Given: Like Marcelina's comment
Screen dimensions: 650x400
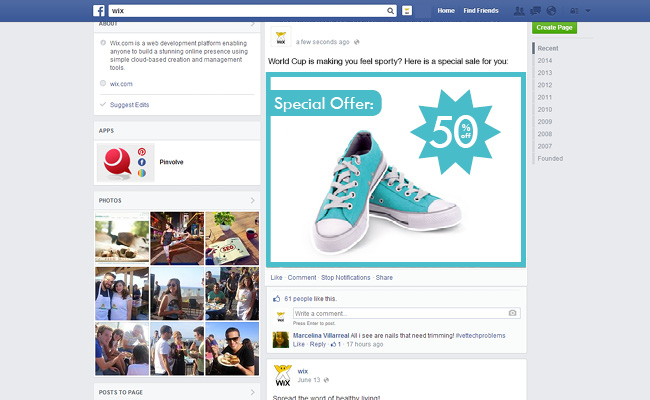Looking at the screenshot, I should click(299, 344).
